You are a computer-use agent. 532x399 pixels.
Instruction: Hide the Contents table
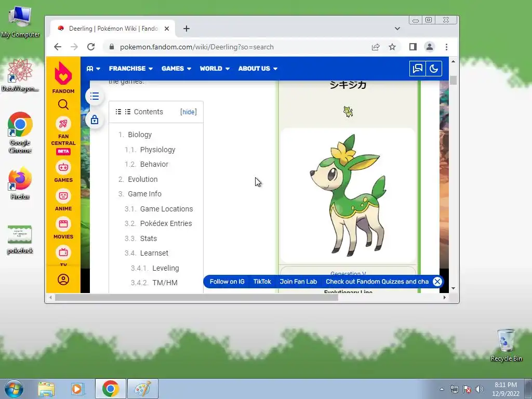click(188, 112)
